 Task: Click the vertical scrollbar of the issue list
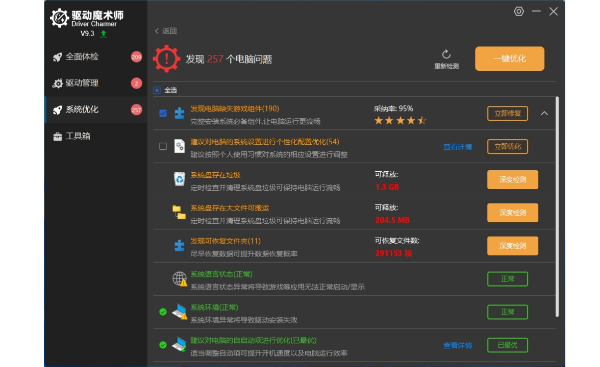tap(557, 207)
